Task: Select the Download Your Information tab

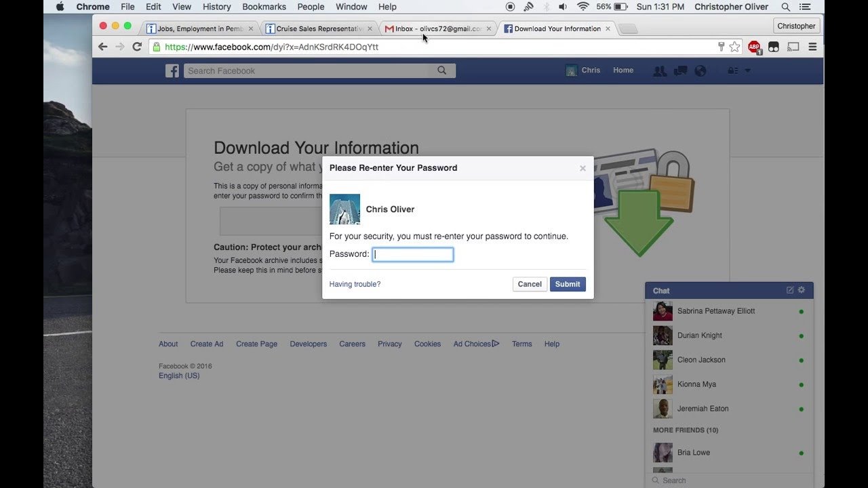Action: [x=557, y=28]
